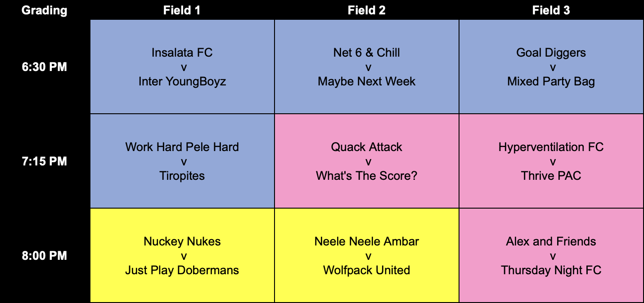644x303 pixels.
Task: Click the Field 1 column header
Action: coord(182,10)
